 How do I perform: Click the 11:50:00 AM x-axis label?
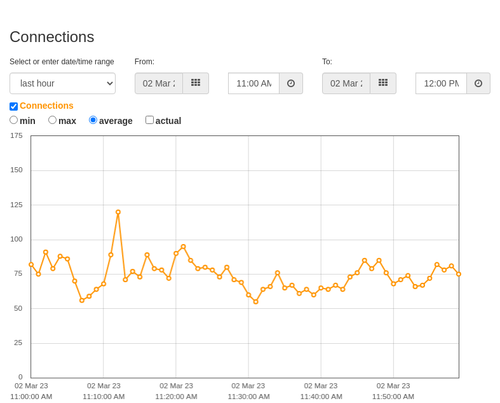point(393,397)
